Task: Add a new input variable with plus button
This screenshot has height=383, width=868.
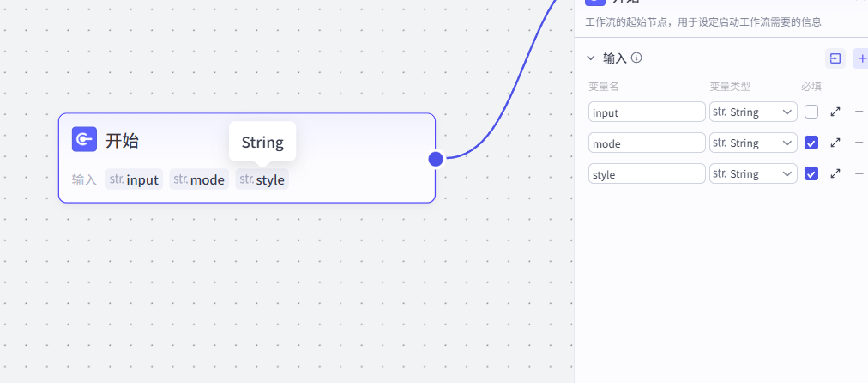Action: 861,58
